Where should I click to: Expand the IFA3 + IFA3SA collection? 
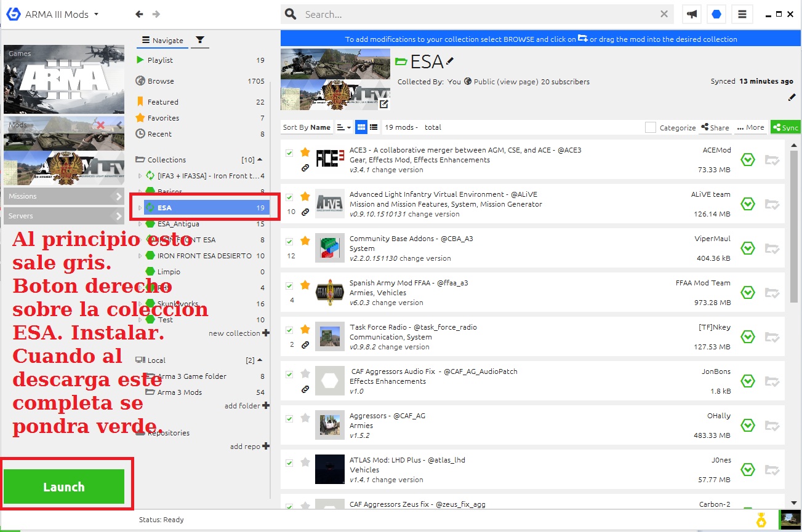140,176
